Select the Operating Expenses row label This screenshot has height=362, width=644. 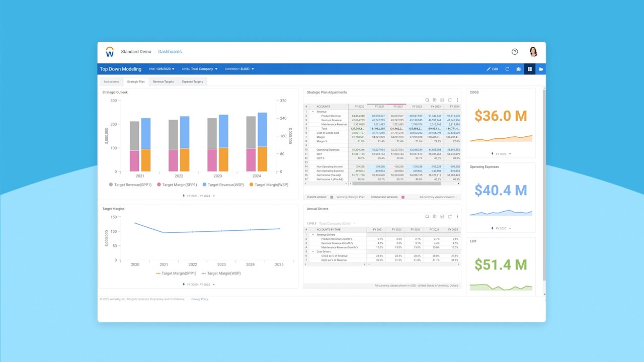coord(328,149)
